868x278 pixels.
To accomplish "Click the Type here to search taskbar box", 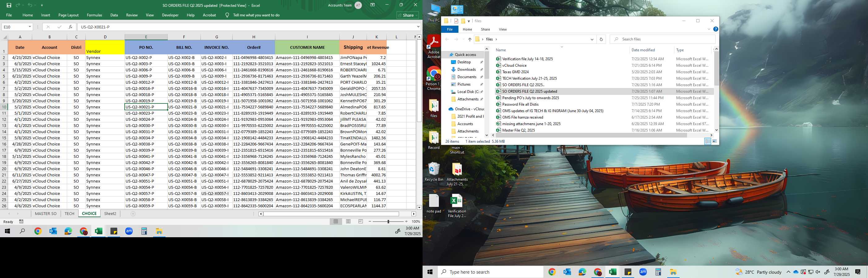I will point(490,272).
